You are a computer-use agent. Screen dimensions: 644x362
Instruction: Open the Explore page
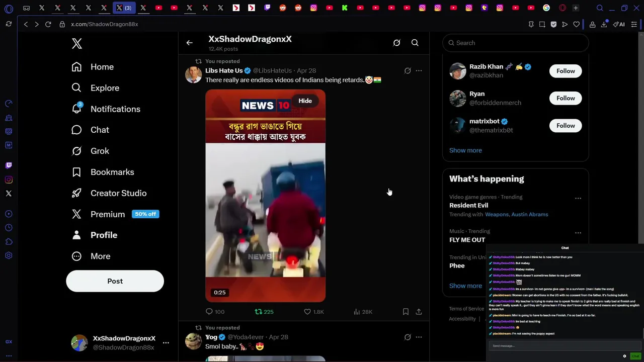(96, 88)
